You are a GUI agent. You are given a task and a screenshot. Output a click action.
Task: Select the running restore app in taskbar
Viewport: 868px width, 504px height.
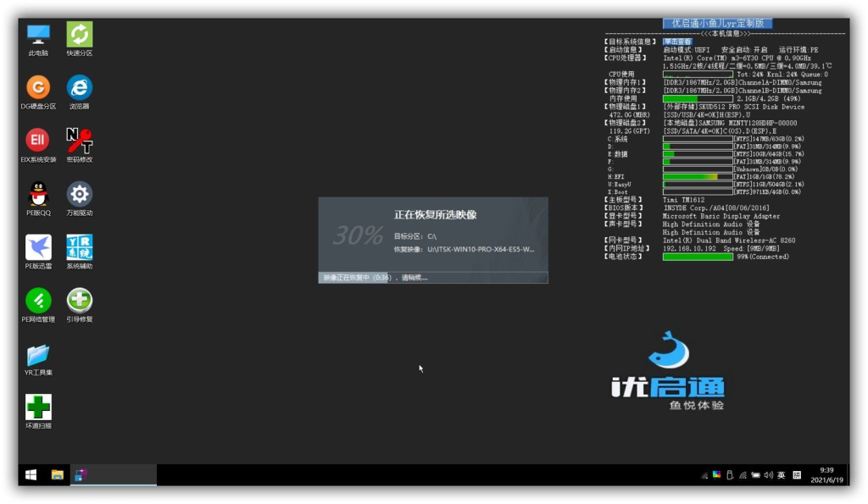point(114,474)
